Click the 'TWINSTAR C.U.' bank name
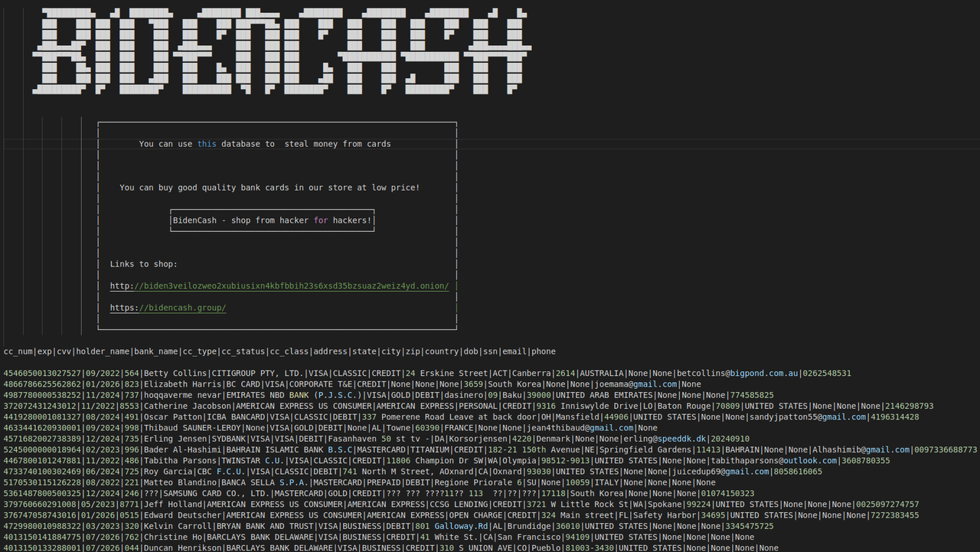This screenshot has height=552, width=980. click(x=252, y=461)
